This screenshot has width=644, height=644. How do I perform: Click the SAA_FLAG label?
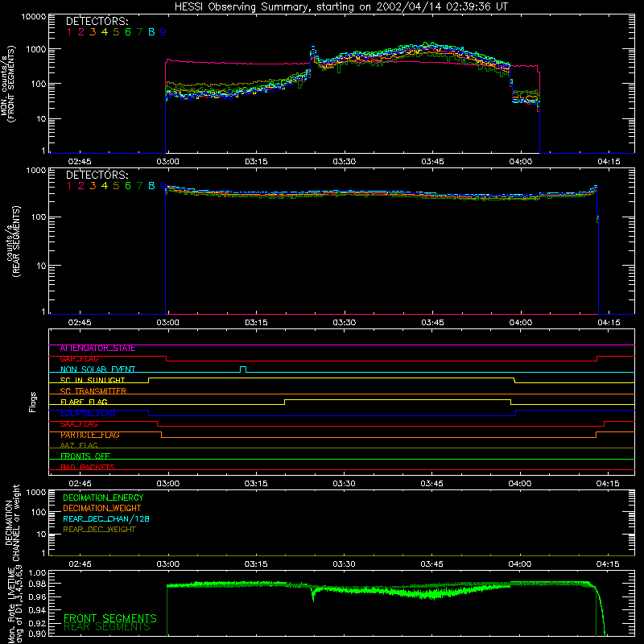(79, 424)
